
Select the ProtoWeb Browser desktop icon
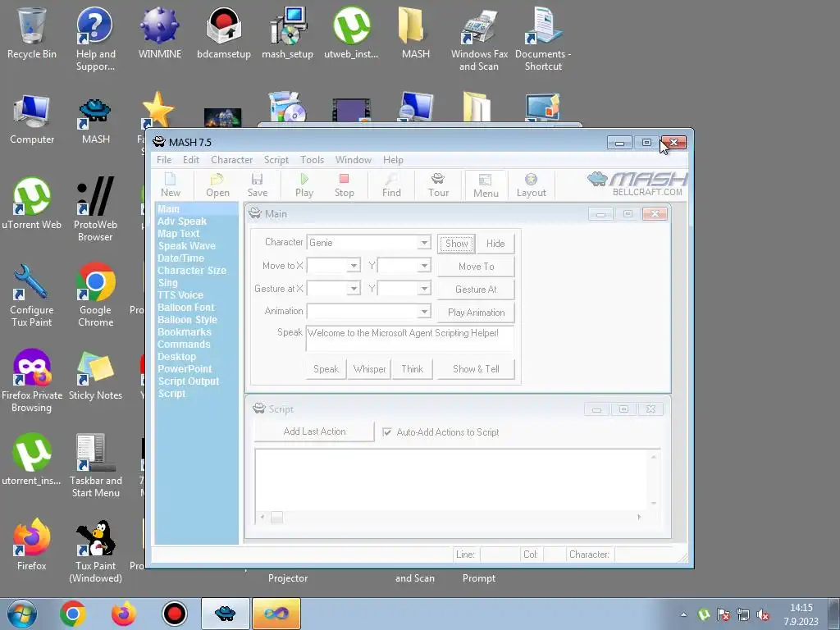[95, 209]
